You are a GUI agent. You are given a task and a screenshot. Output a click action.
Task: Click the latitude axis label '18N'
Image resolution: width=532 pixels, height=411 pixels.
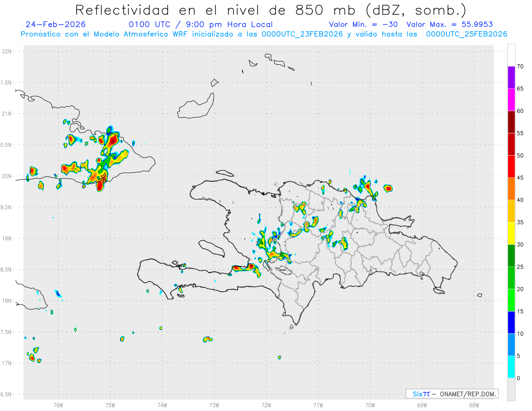click(x=7, y=301)
